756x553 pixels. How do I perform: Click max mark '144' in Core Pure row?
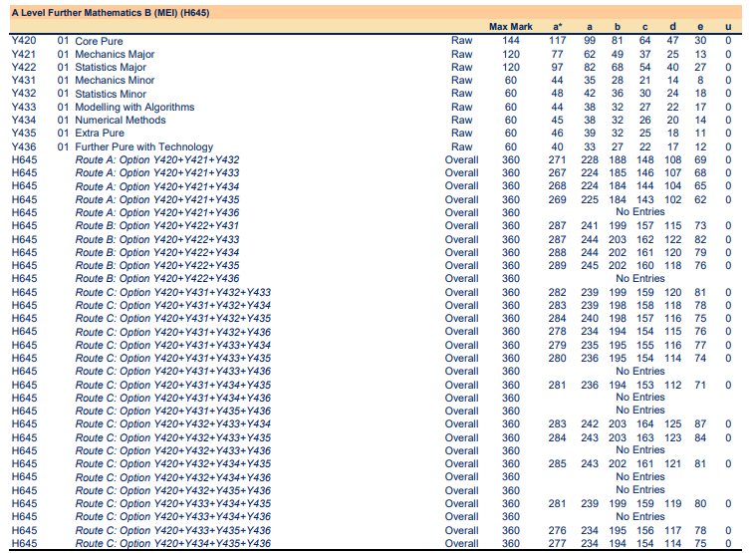pyautogui.click(x=511, y=41)
